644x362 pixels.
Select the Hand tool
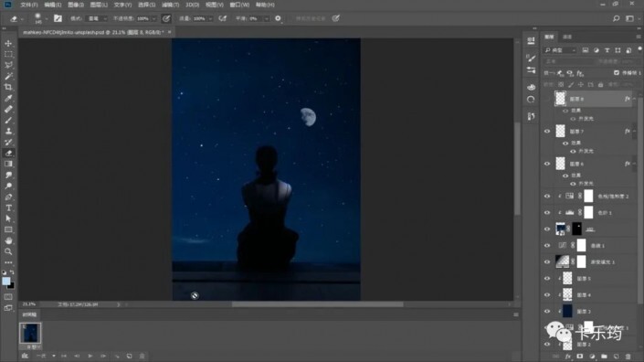coord(8,240)
